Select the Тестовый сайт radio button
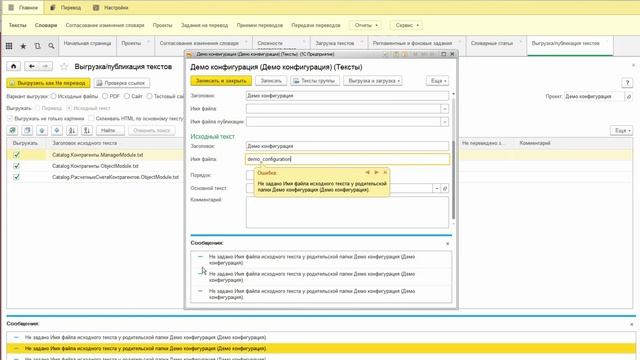 pyautogui.click(x=149, y=96)
